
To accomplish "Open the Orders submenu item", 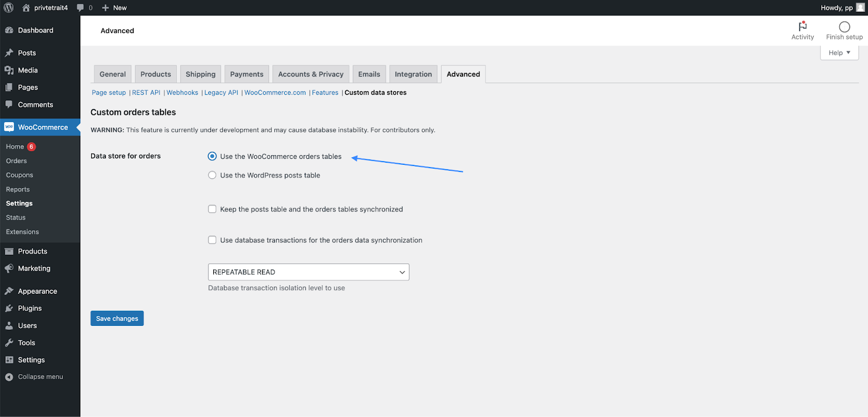I will 16,161.
